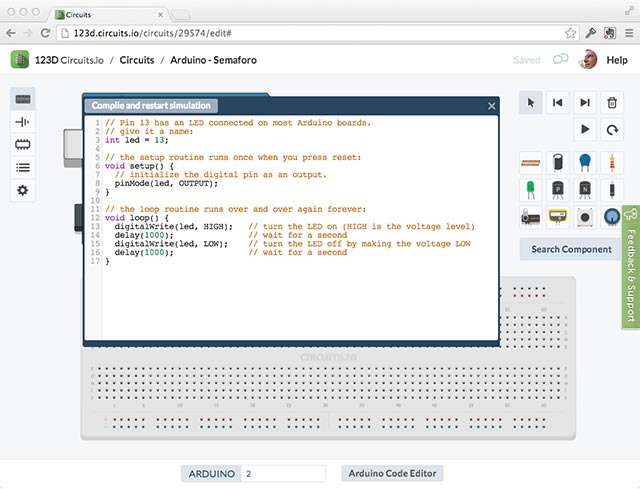Click the ARDUINO name input field
The width and height of the screenshot is (640, 489).
click(283, 473)
